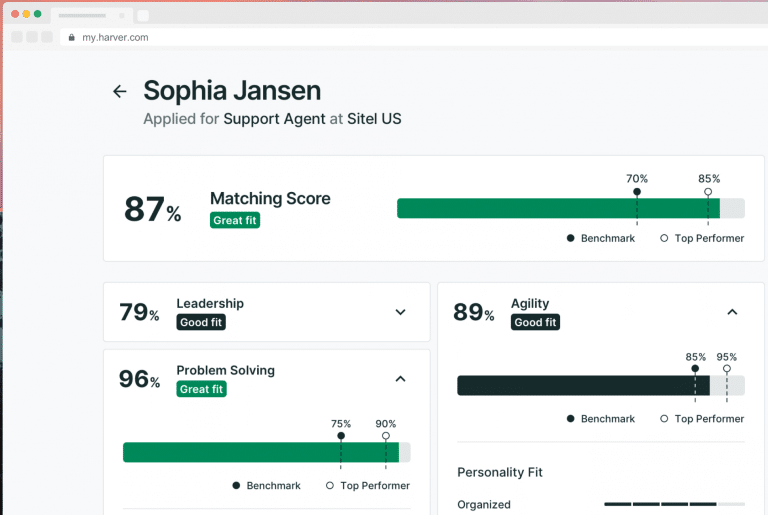The height and width of the screenshot is (515, 768).
Task: Click the Problem Solving benchmark marker at 75%
Action: (341, 436)
